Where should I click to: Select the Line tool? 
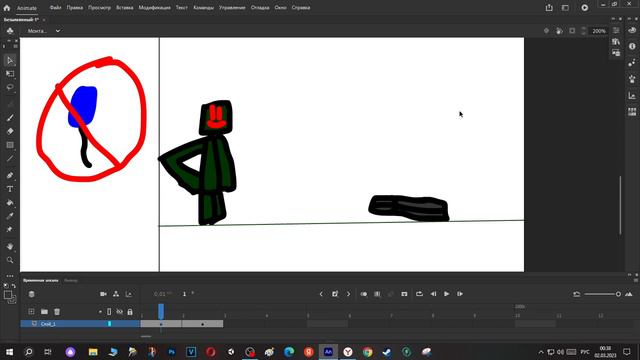point(10,159)
